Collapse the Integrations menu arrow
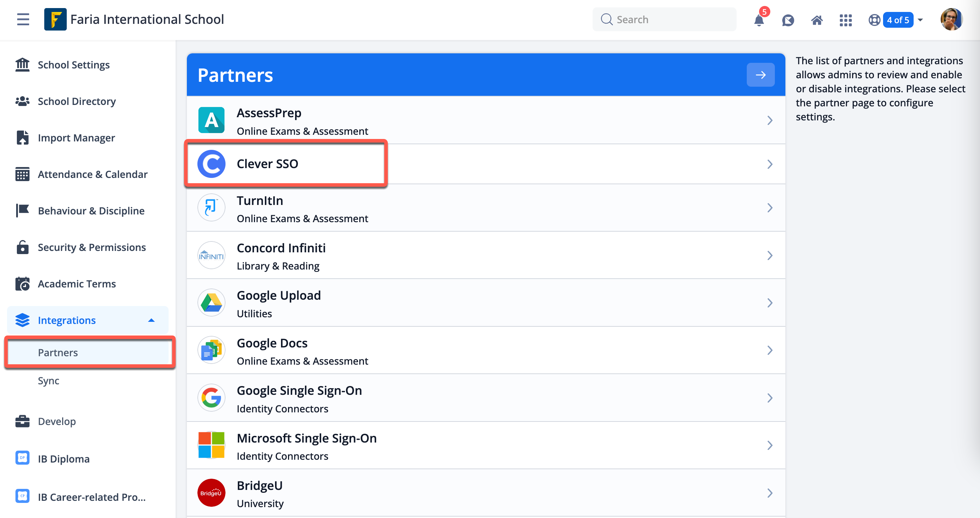 pyautogui.click(x=151, y=320)
